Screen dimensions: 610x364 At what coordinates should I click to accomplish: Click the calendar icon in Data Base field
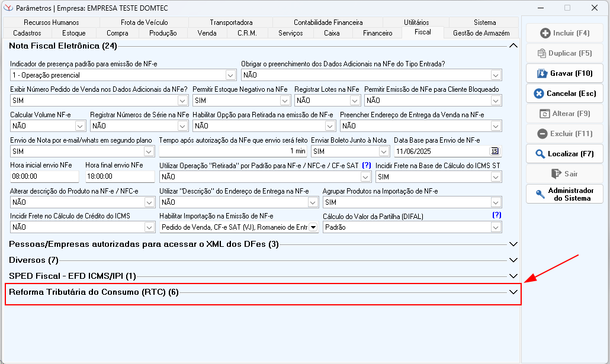point(495,151)
